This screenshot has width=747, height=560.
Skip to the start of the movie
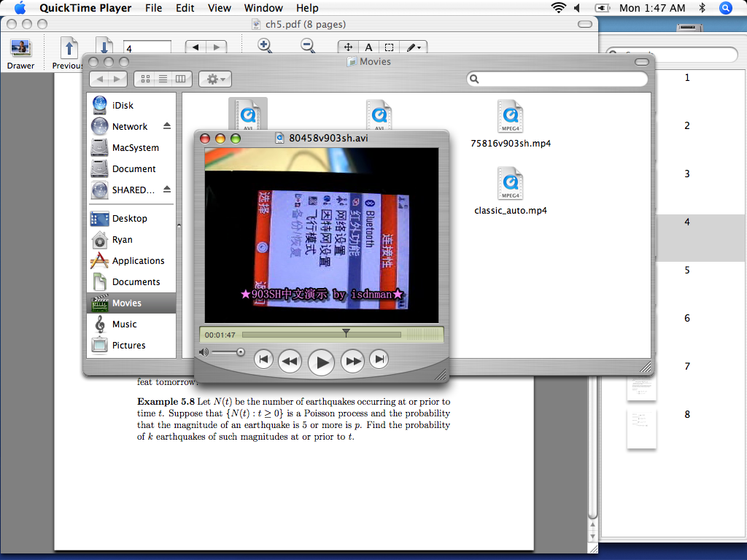tap(264, 359)
